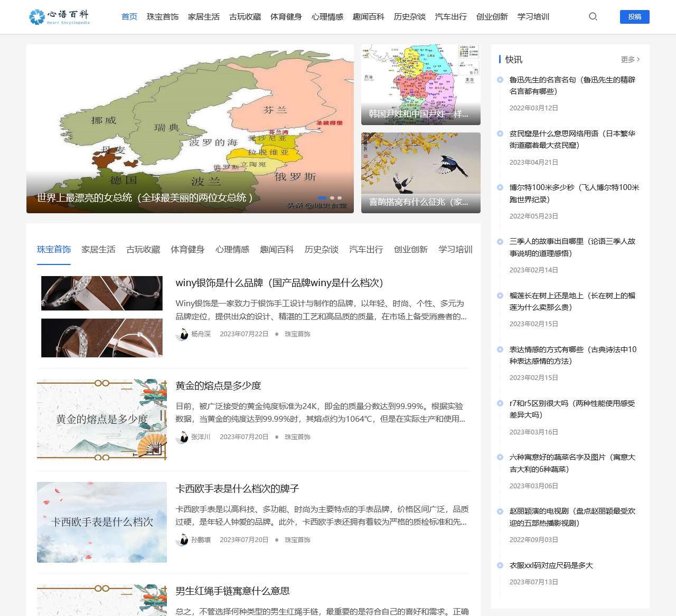Click 珠宝首饰 tag on 黄金的熔点 article
The width and height of the screenshot is (676, 616).
297,437
